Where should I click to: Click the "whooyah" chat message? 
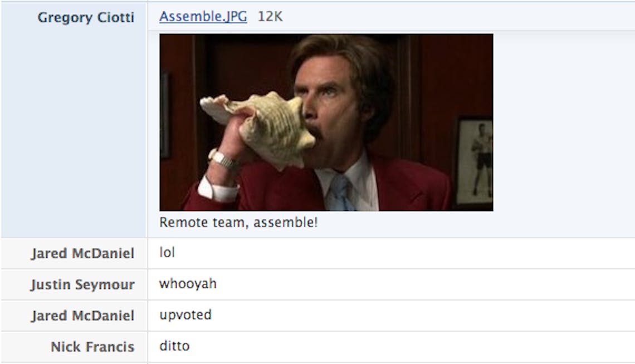(188, 284)
